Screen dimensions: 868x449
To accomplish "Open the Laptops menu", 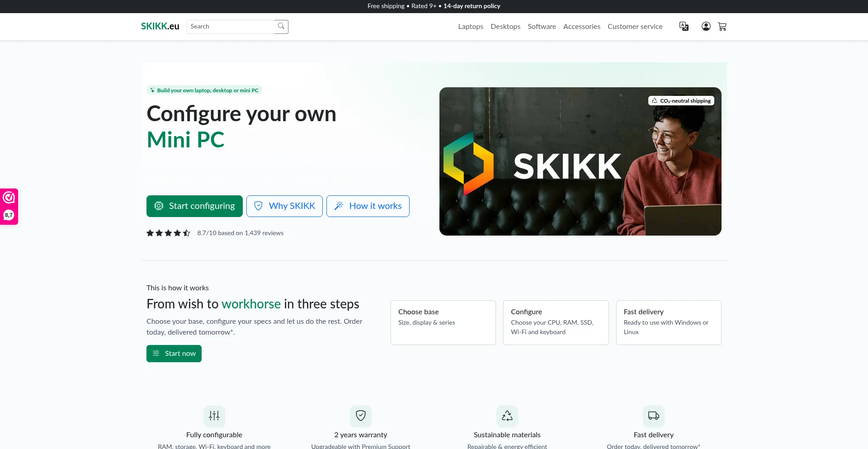I will [x=471, y=27].
